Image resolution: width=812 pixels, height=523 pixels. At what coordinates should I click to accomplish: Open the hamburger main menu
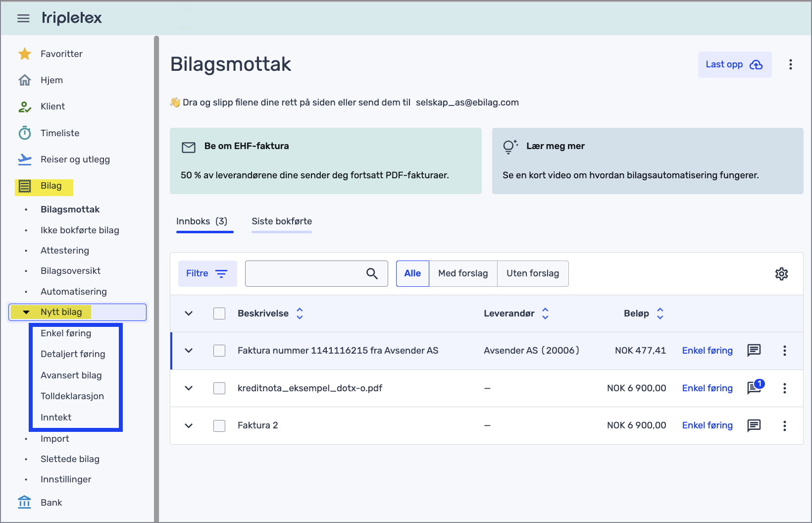click(23, 18)
